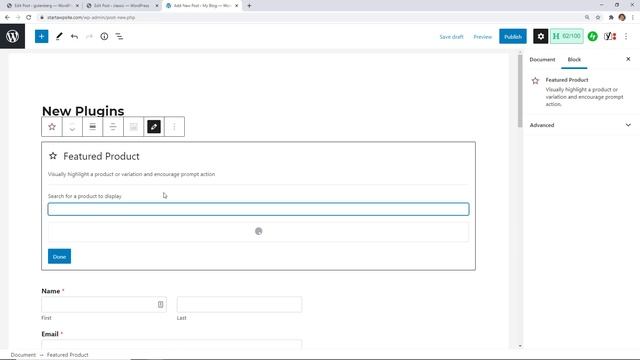Click the product search input field
This screenshot has height=360, width=640.
tap(258, 209)
